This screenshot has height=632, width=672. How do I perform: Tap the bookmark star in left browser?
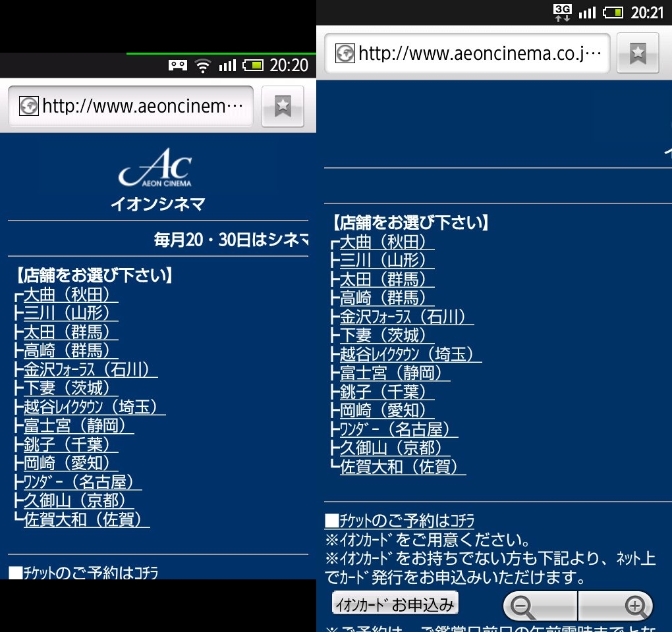click(x=283, y=106)
